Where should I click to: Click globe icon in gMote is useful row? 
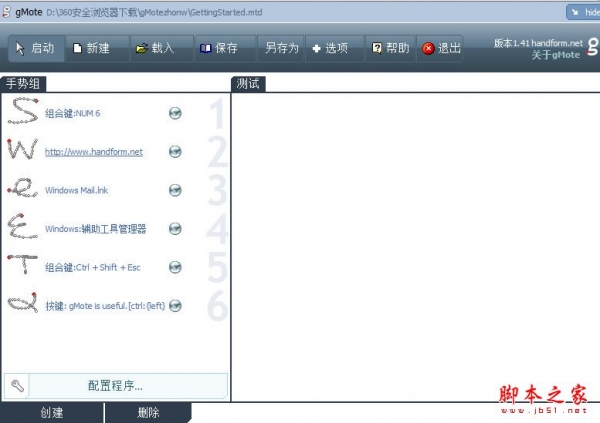(x=175, y=306)
